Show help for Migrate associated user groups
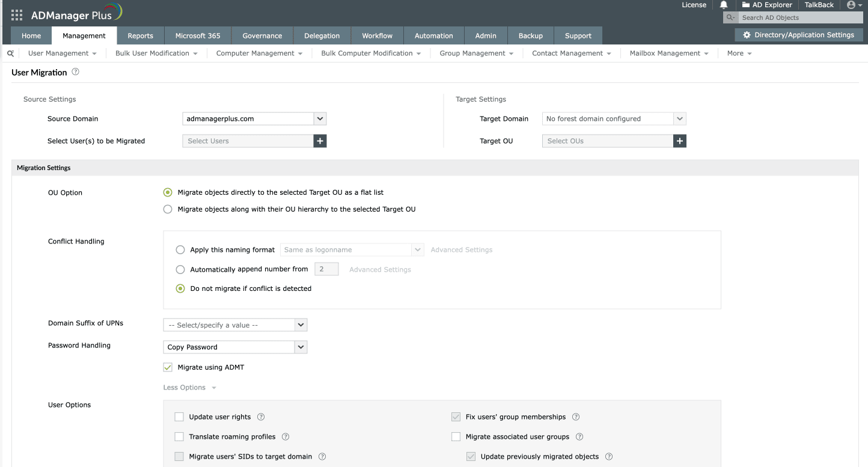868x467 pixels. 579,437
